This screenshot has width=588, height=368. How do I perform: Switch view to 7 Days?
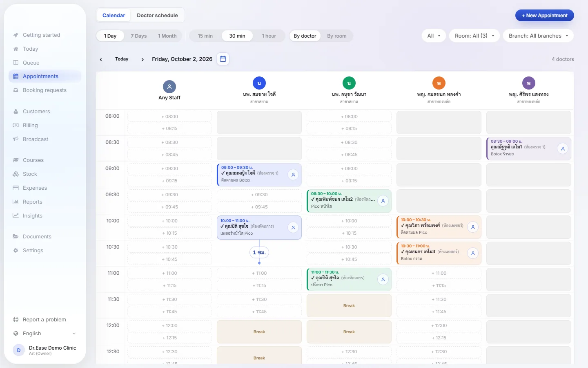pyautogui.click(x=139, y=36)
